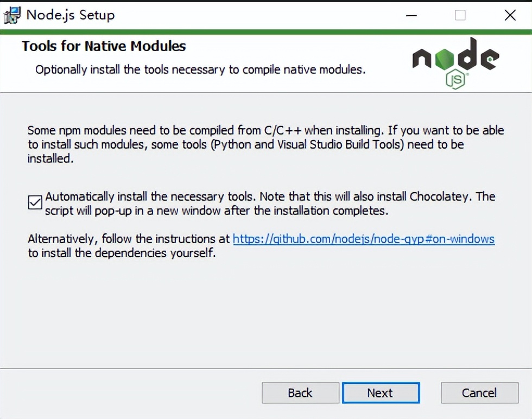Open the github.com node-gyp on-windows link
Image resolution: width=532 pixels, height=419 pixels.
[x=363, y=239]
